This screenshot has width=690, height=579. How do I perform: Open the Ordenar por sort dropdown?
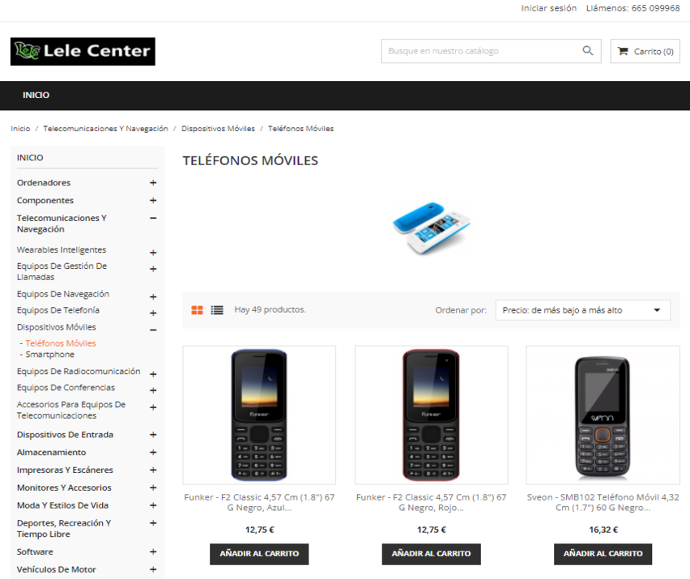(583, 310)
